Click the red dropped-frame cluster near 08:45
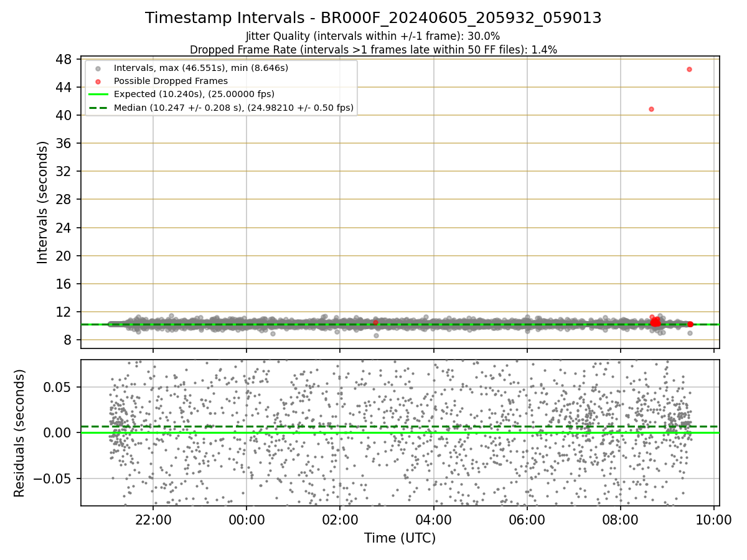The image size is (747, 560). coord(655,321)
